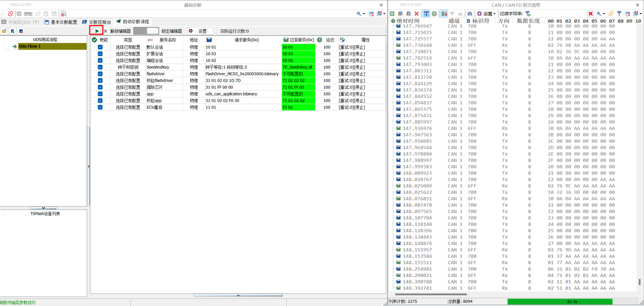Switch to the 传输层(ISO TP) tab
644x306 pixels.
pos(20,22)
